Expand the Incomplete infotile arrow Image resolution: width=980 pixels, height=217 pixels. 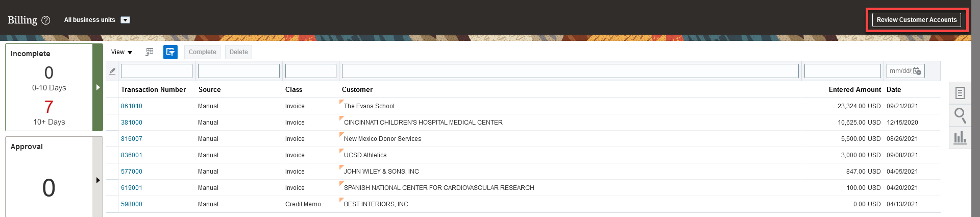(98, 87)
